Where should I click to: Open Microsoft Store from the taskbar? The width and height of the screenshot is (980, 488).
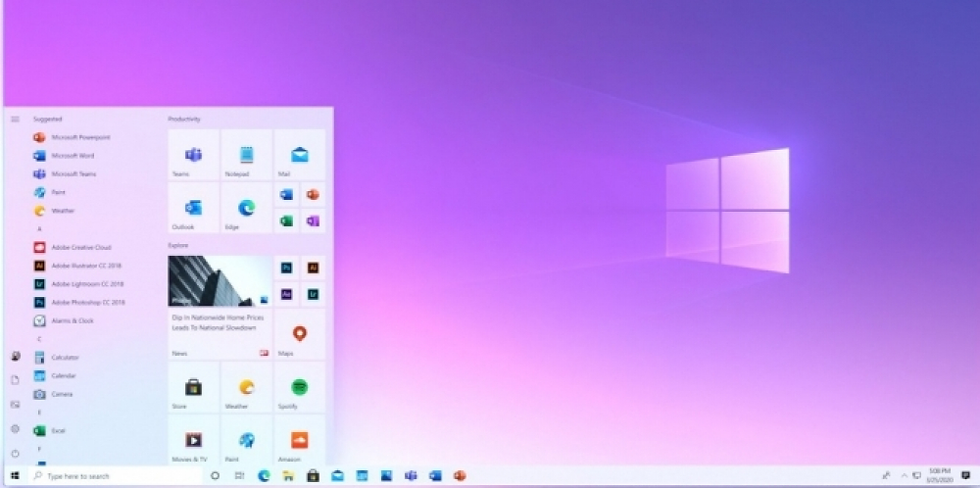coord(313,476)
